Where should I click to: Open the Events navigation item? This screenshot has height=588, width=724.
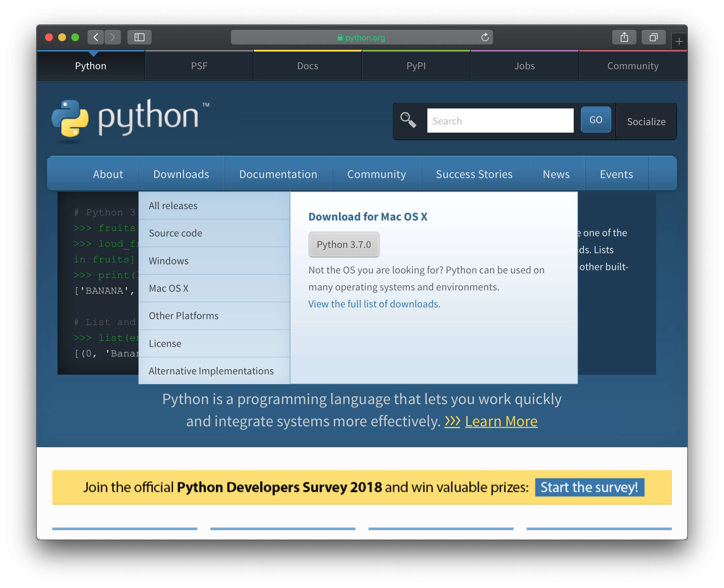pyautogui.click(x=616, y=174)
